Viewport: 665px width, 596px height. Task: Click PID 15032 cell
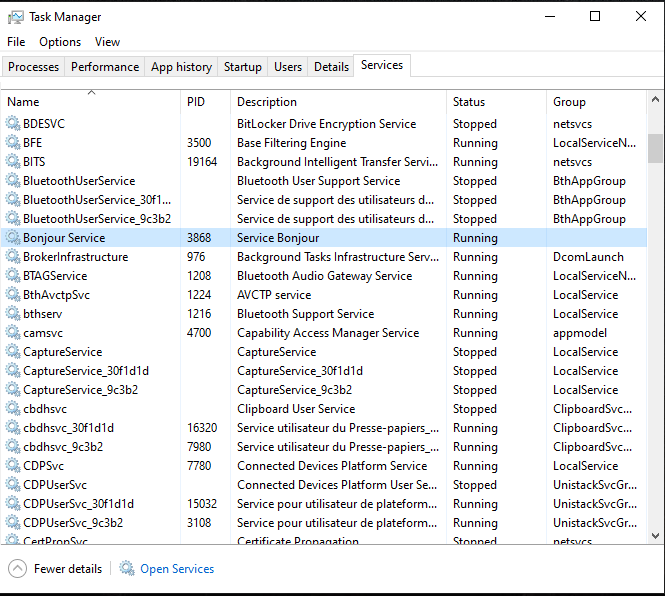pos(202,504)
